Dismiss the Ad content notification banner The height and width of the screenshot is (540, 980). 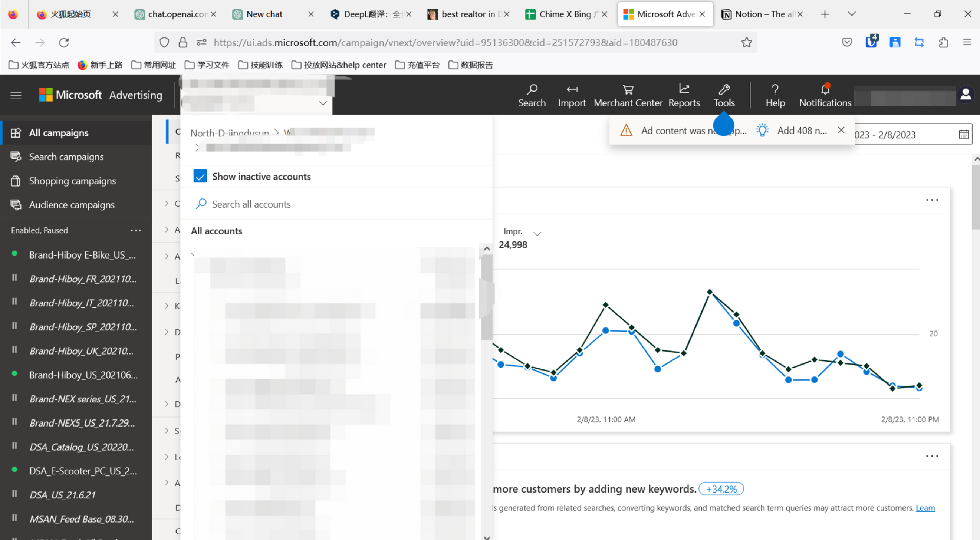point(841,130)
